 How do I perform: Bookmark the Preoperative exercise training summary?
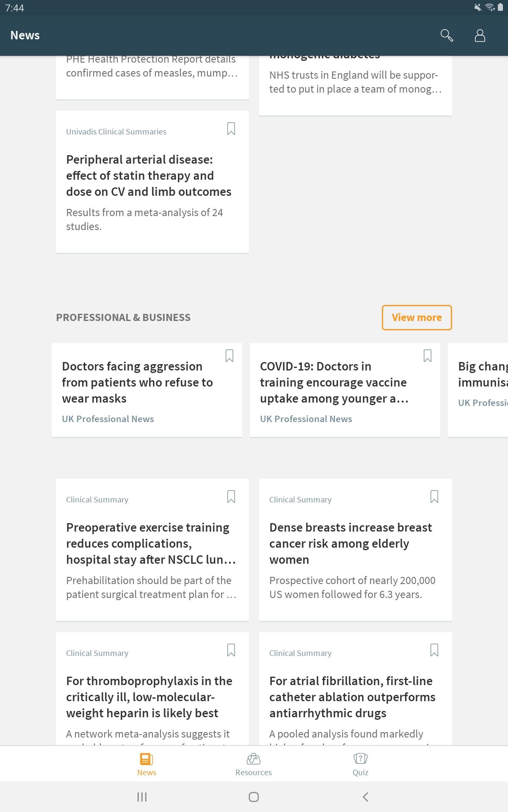(x=231, y=497)
